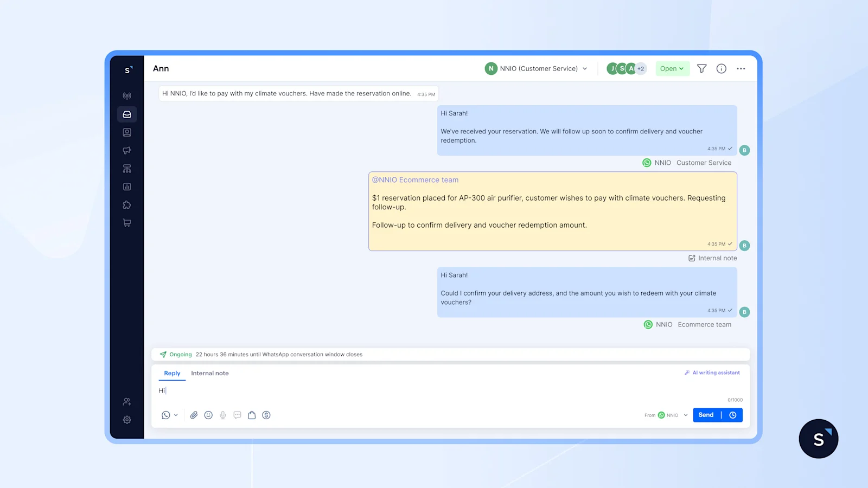Open the broadcast icon in the sidebar
Image resolution: width=868 pixels, height=488 pixels.
[x=127, y=96]
